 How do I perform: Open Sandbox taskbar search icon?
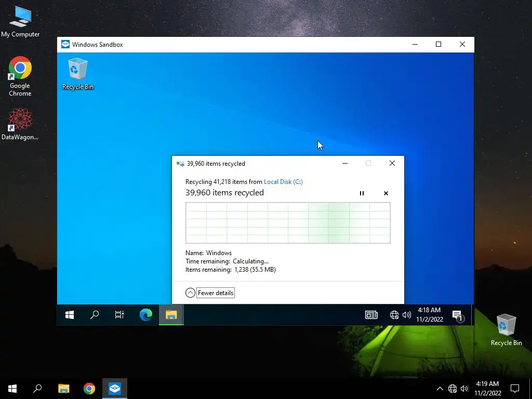click(x=95, y=315)
